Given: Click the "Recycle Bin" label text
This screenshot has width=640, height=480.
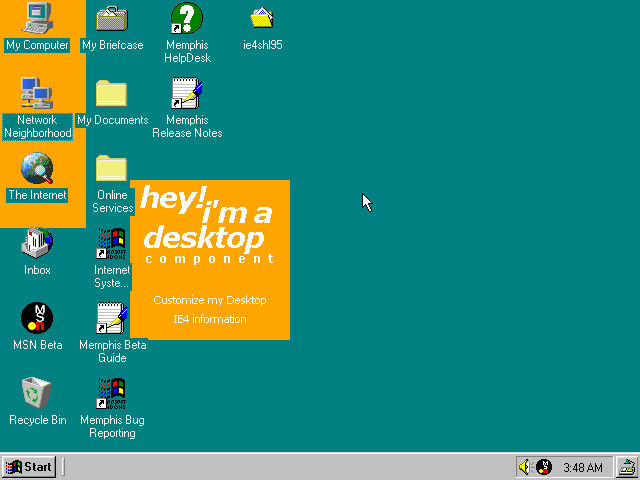Looking at the screenshot, I should pos(38,420).
